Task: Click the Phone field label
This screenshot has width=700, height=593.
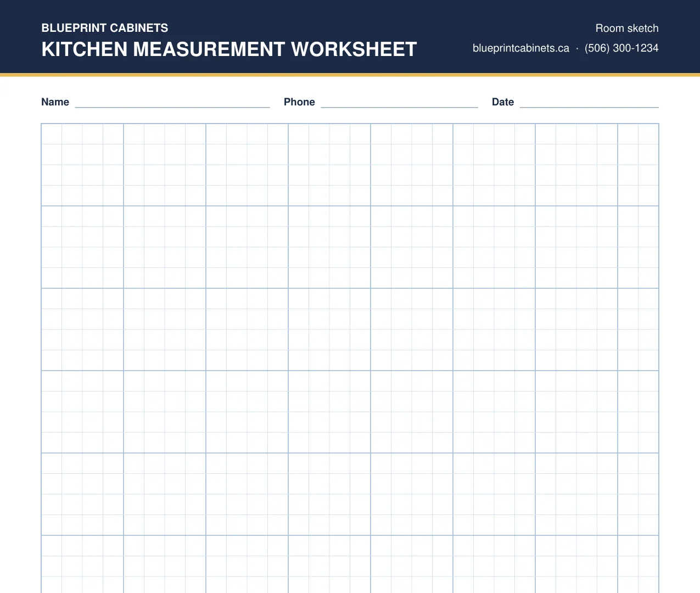Action: pos(299,102)
